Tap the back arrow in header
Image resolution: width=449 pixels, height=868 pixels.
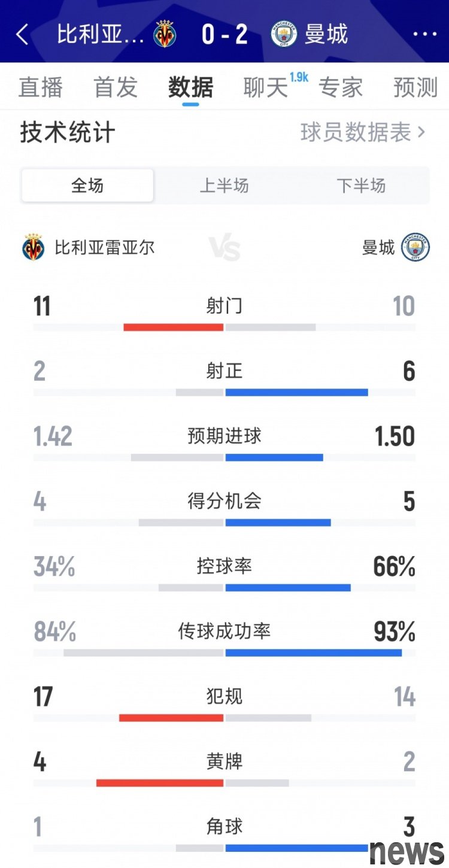[x=22, y=34]
